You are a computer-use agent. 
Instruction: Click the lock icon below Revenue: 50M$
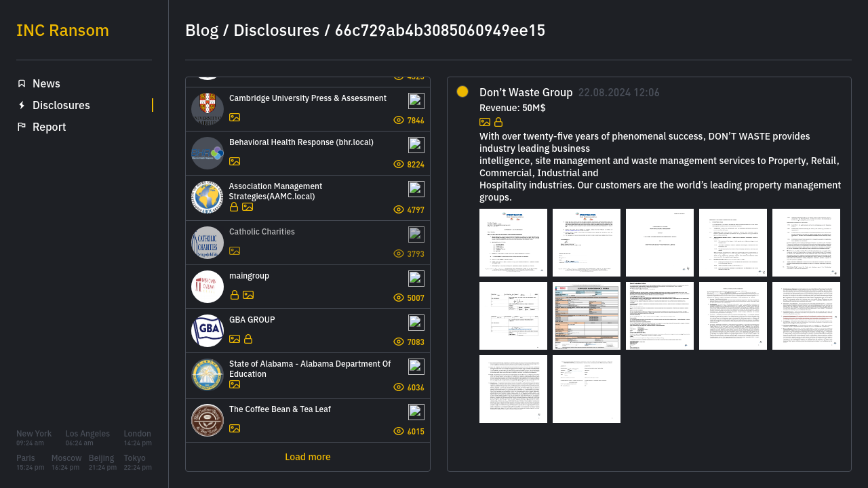tap(498, 122)
